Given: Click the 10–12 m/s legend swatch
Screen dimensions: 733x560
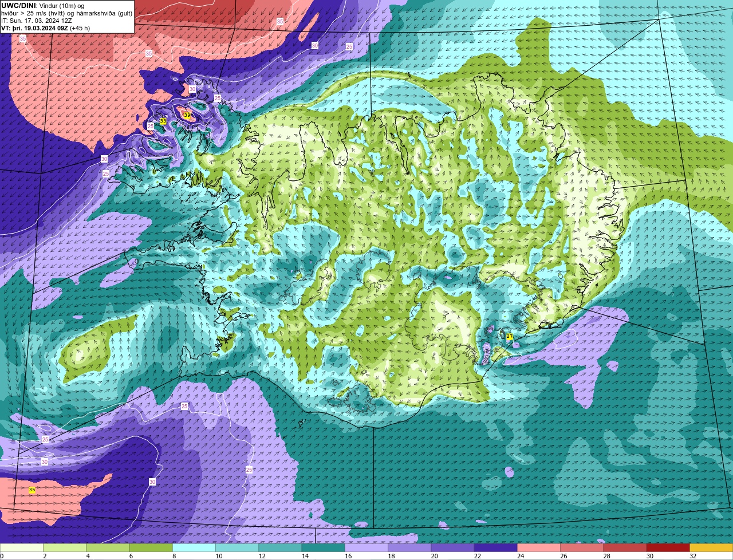Looking at the screenshot, I should click(237, 548).
